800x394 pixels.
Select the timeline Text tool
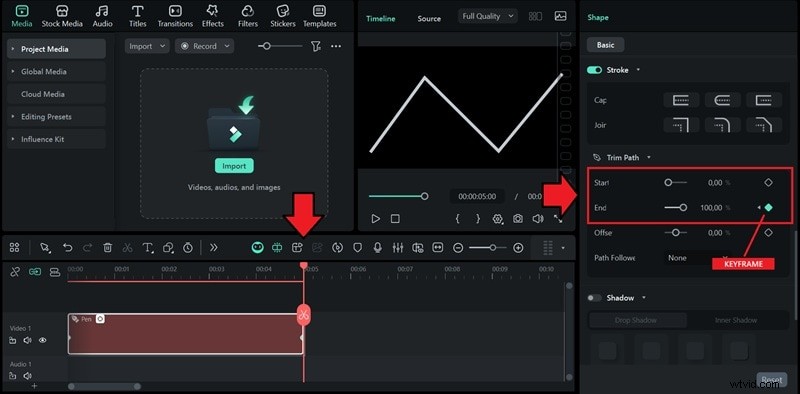click(x=147, y=248)
